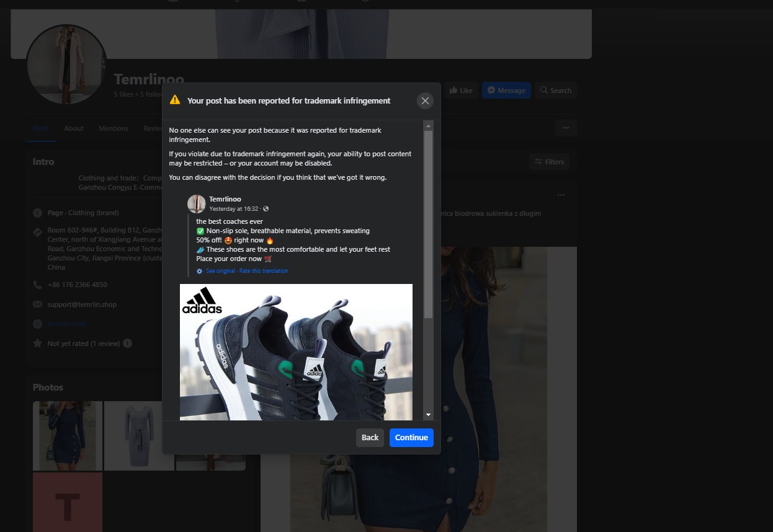773x532 pixels.
Task: Open the Adidas shoes post image
Action: point(296,352)
